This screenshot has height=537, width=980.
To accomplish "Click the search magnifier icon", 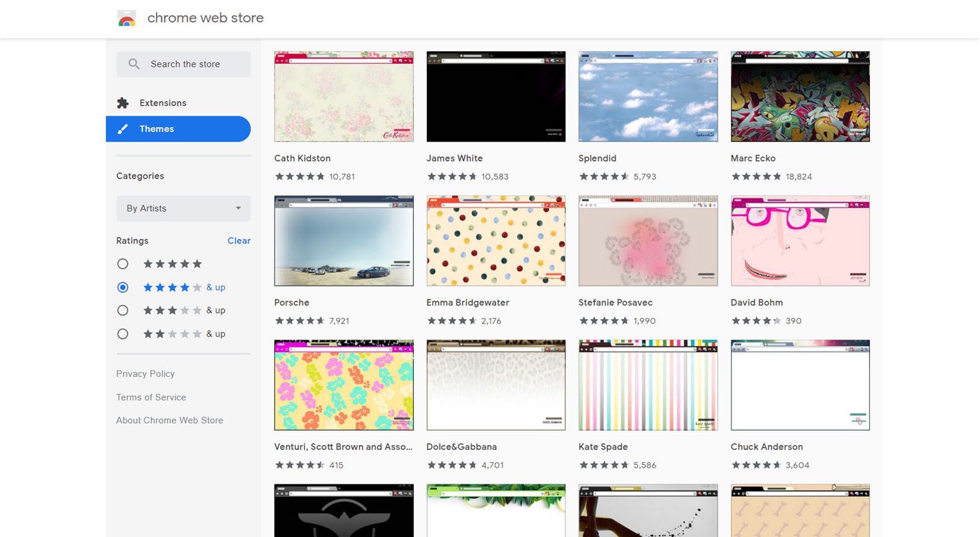I will pos(134,64).
